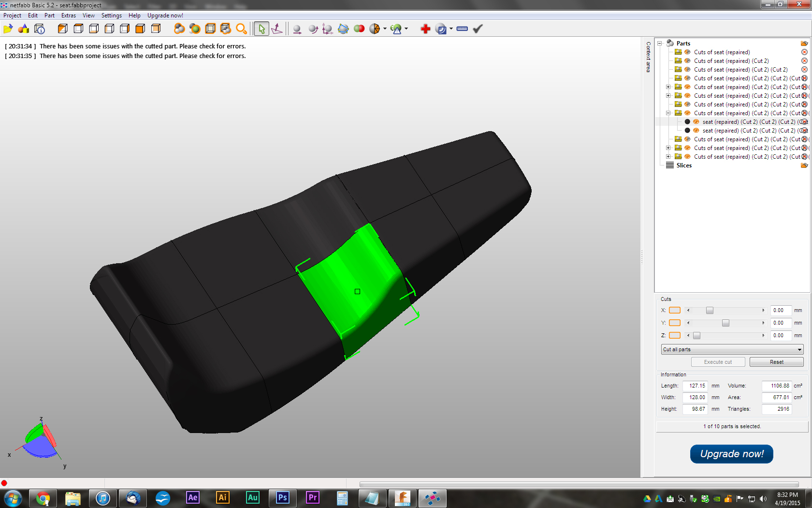The image size is (812, 508).
Task: Hide the highlighted seat (repaired) child part
Action: pyautogui.click(x=696, y=122)
